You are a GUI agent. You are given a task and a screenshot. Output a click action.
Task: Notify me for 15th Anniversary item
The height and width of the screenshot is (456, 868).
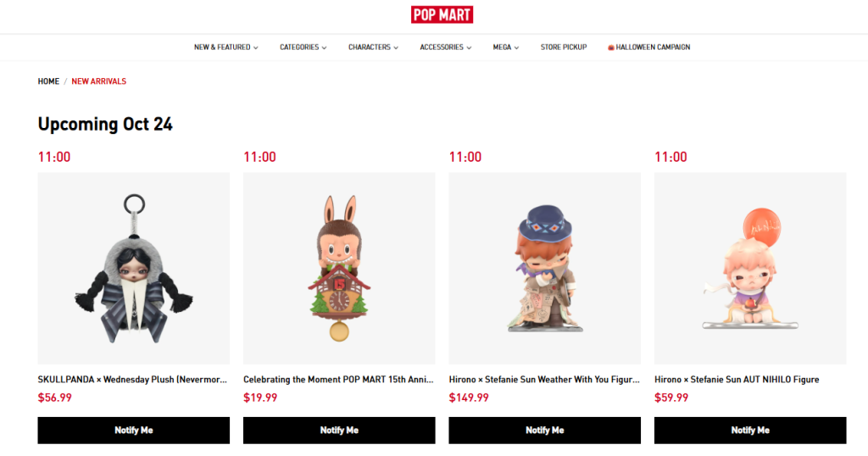click(x=339, y=430)
